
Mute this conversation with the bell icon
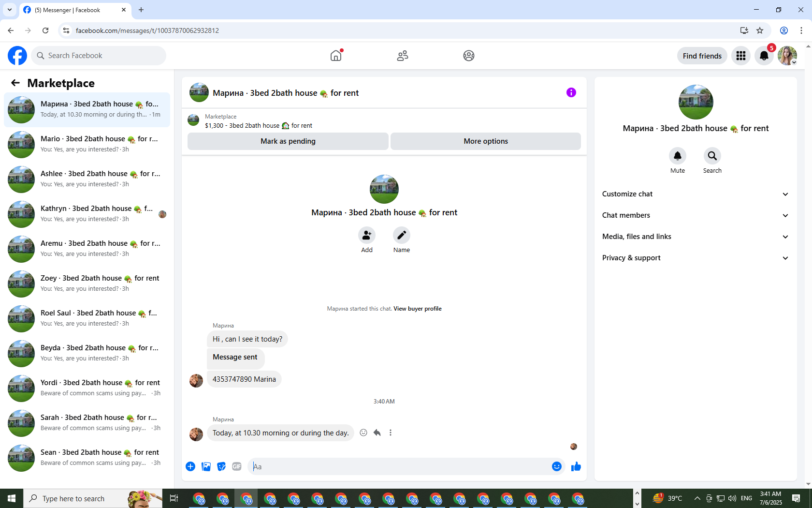tap(678, 156)
